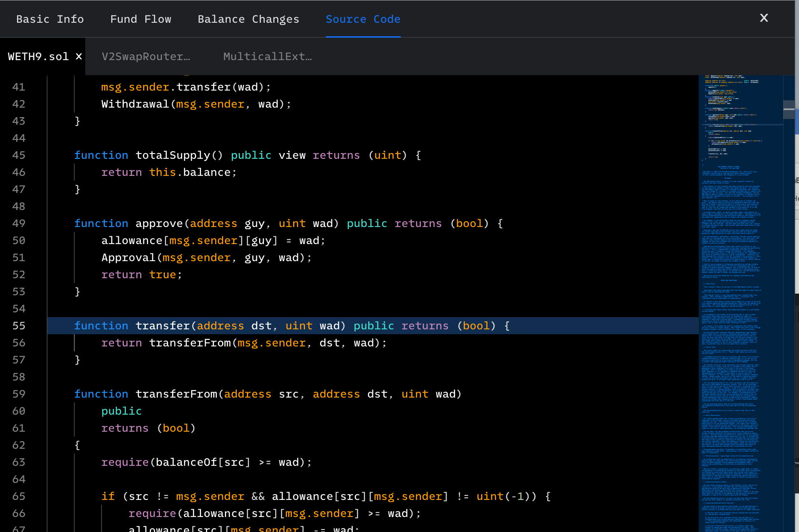Click msg.sender.transfer(wad) on line 41
This screenshot has width=799, height=532.
pyautogui.click(x=186, y=87)
